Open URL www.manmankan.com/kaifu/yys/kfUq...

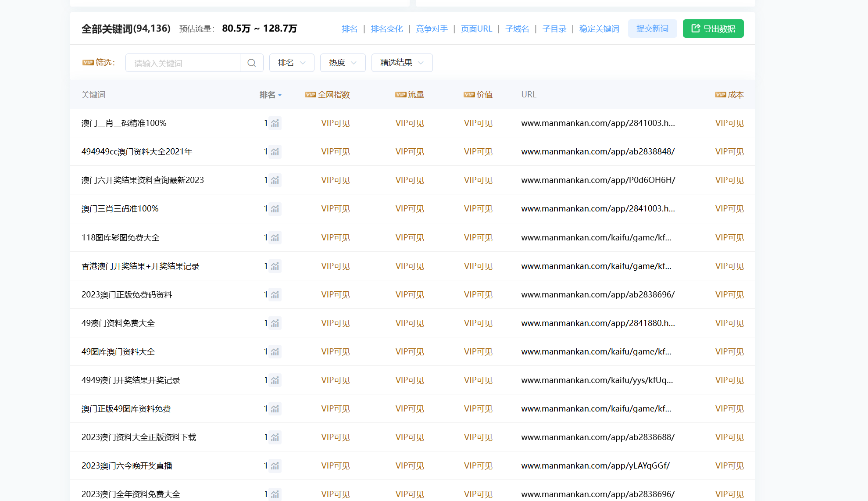[597, 380]
